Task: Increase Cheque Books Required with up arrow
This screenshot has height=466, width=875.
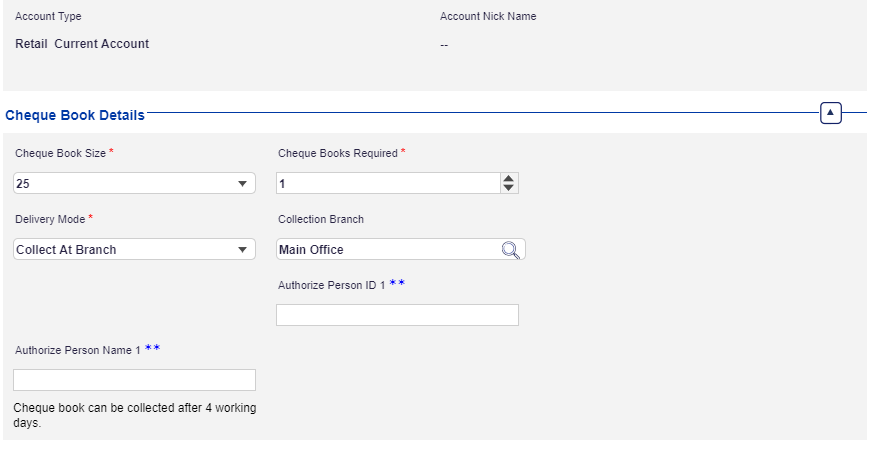Action: click(509, 178)
